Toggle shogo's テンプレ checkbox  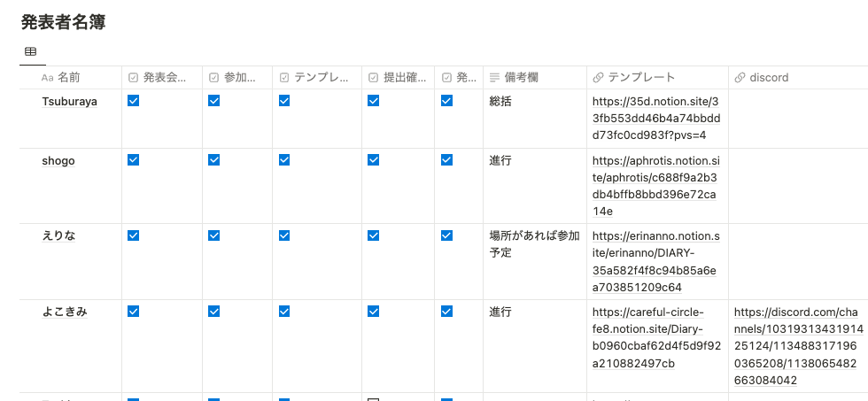click(x=284, y=160)
